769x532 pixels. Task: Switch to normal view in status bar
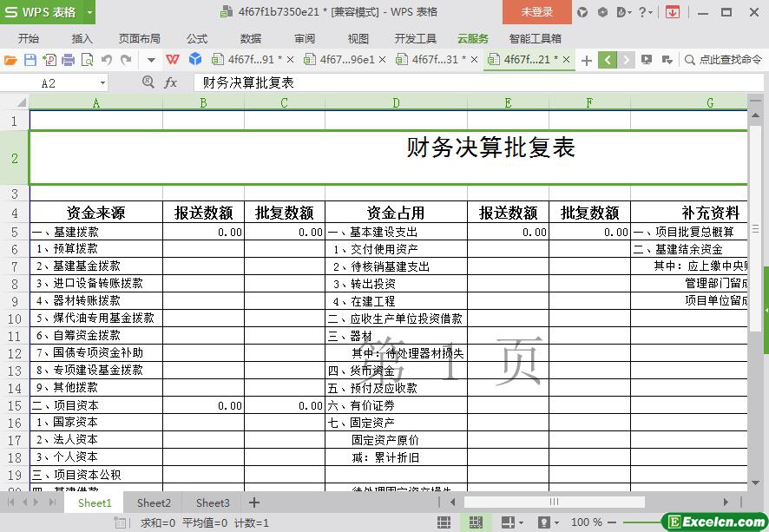pyautogui.click(x=444, y=522)
